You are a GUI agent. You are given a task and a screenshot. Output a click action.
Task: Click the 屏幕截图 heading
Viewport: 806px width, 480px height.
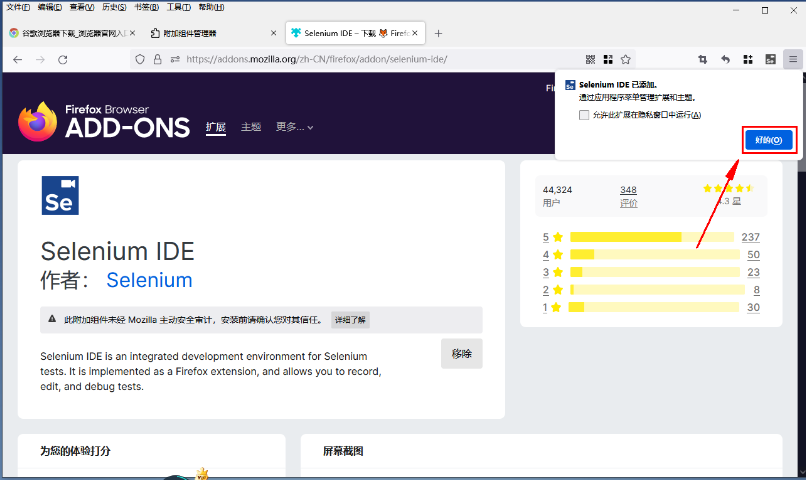[x=343, y=451]
